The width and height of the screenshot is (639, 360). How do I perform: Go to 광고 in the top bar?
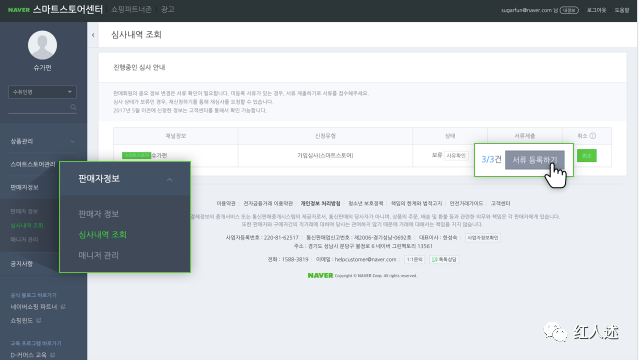click(167, 9)
